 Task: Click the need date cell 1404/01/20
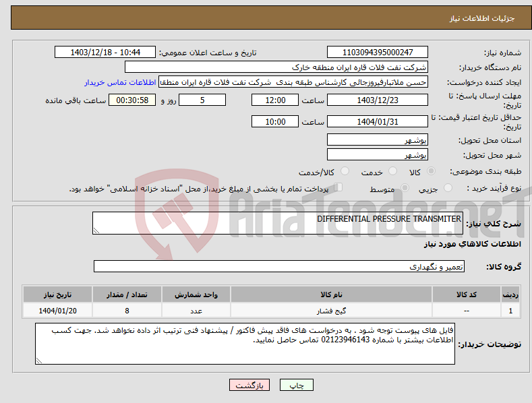57,311
